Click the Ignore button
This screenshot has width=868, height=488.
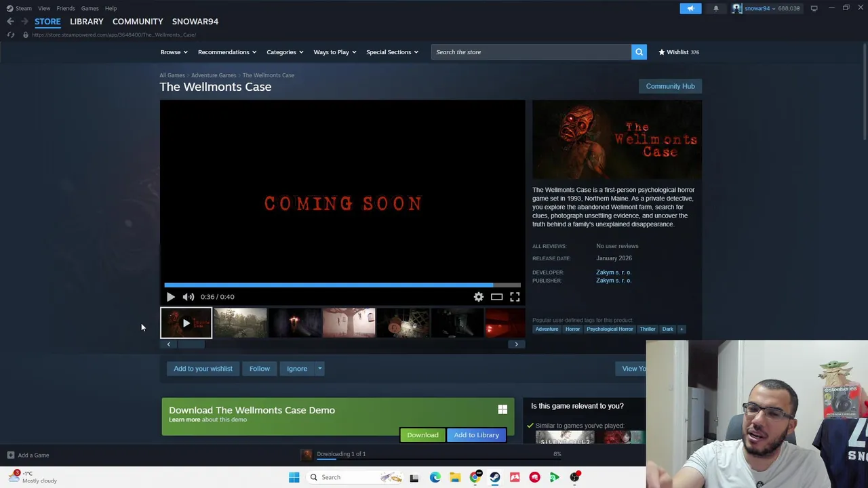coord(297,369)
